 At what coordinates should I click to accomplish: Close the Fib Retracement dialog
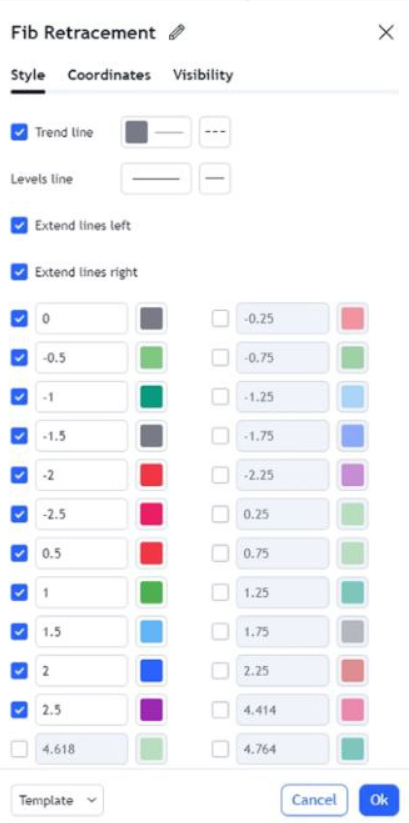tap(386, 33)
